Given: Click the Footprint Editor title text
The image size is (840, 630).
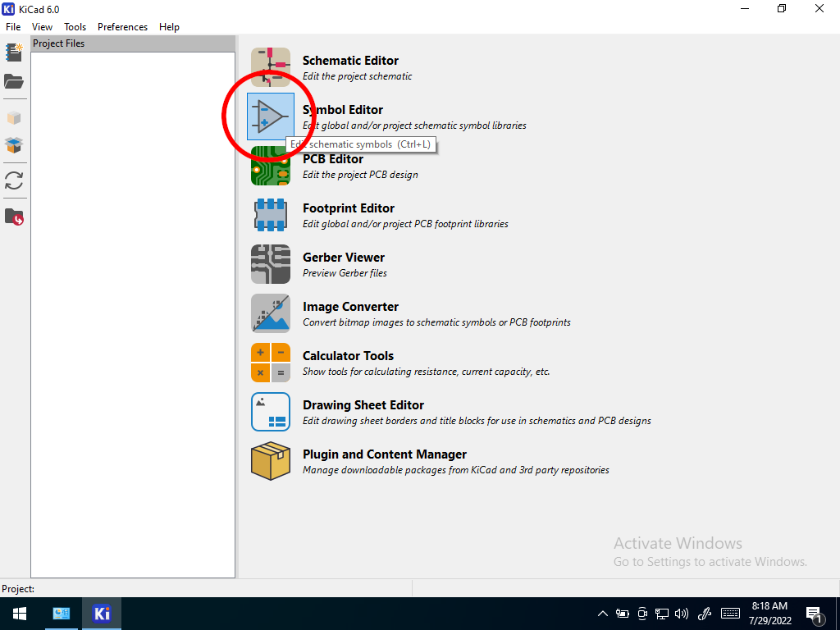Looking at the screenshot, I should click(x=349, y=208).
